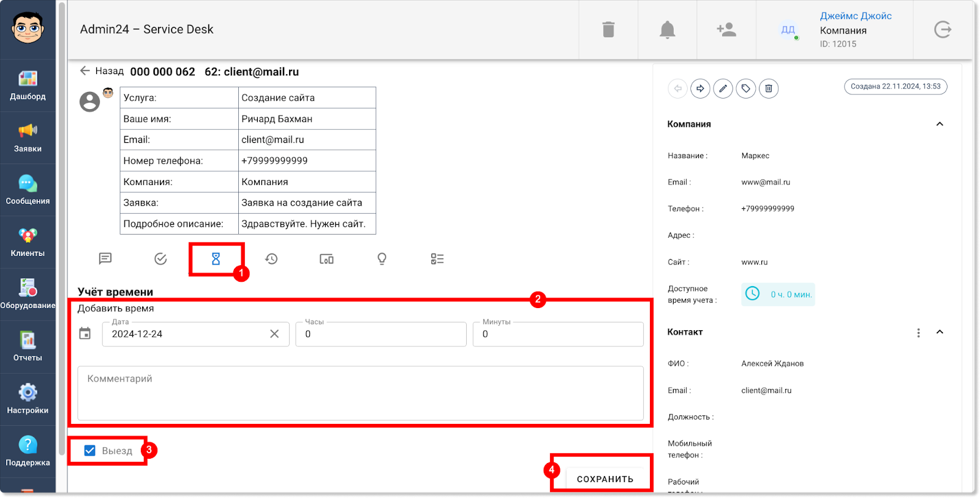Click the СОХРАНИТЬ button
The height and width of the screenshot is (498, 980).
point(605,479)
